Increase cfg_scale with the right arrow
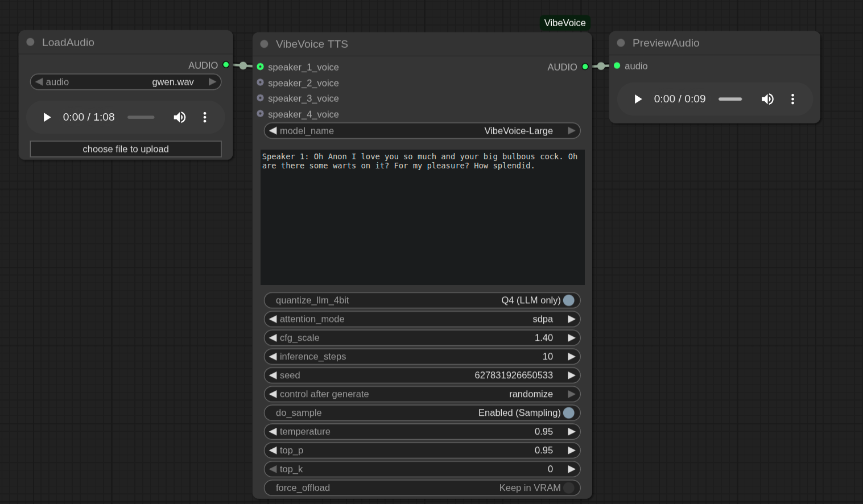863x504 pixels. pyautogui.click(x=571, y=338)
